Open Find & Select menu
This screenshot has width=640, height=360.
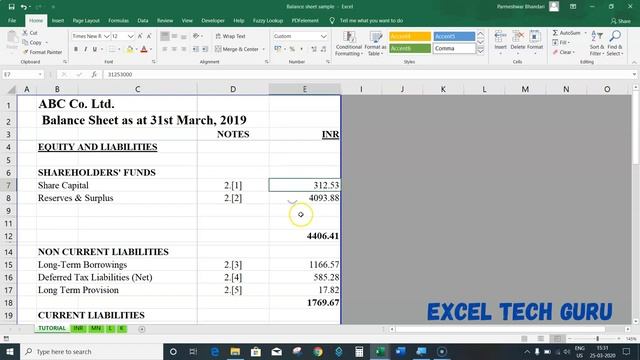[x=615, y=43]
